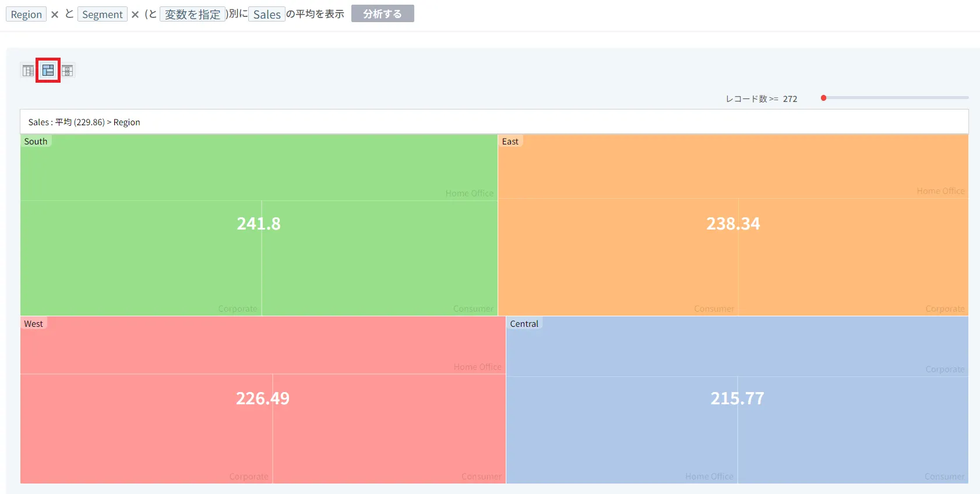
Task: Select the treemap view icon
Action: point(48,70)
